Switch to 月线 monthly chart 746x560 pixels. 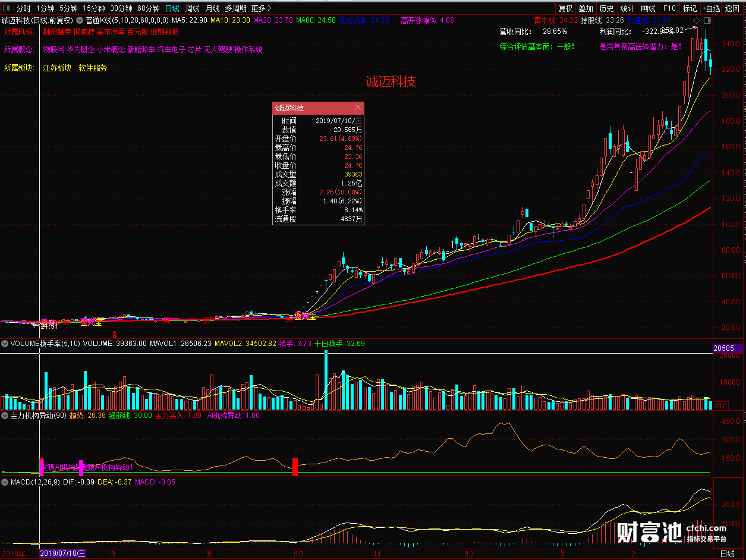click(x=213, y=8)
